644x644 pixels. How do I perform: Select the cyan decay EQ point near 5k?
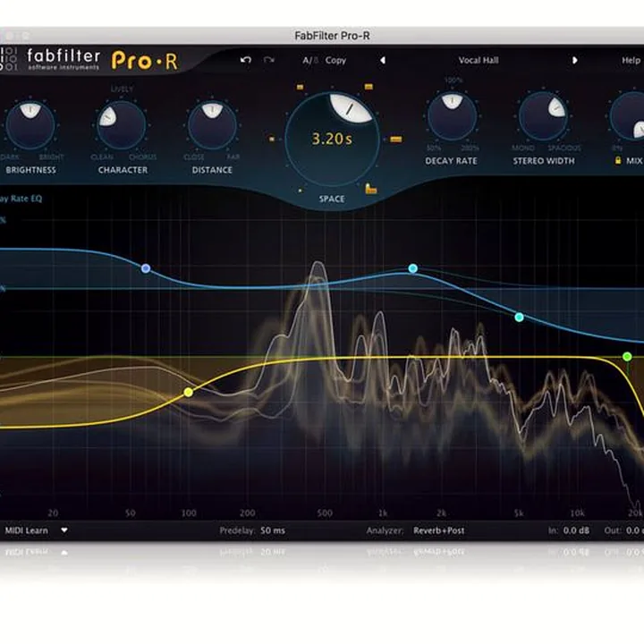pos(519,317)
